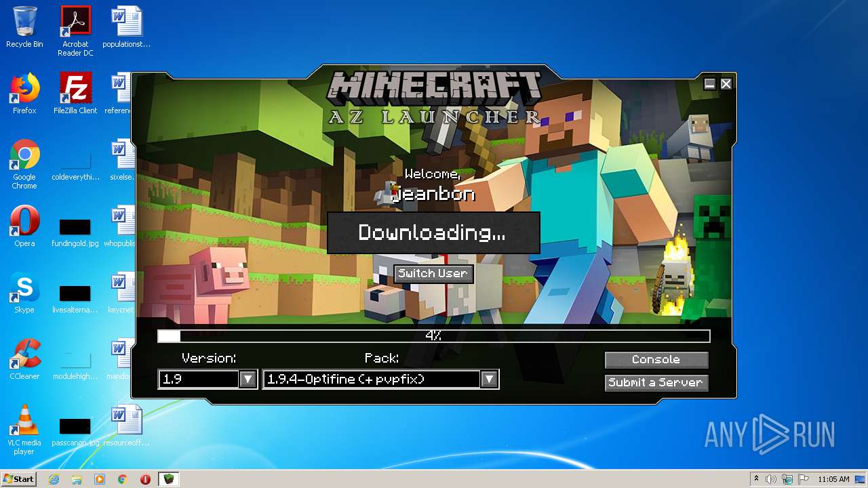This screenshot has width=868, height=488.
Task: Minimize the AZ Launcher window
Action: click(x=710, y=84)
